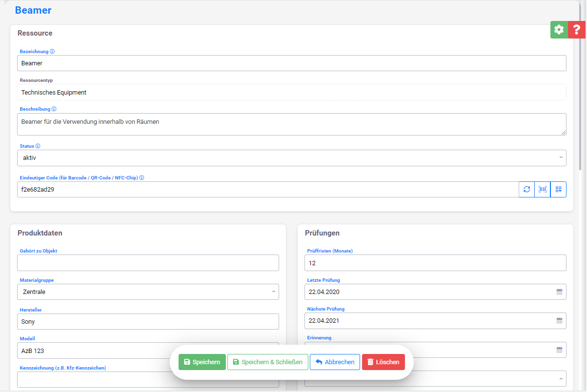This screenshot has width=587, height=392.
Task: Open calendar picker for Nächste Prüfung
Action: [x=559, y=321]
